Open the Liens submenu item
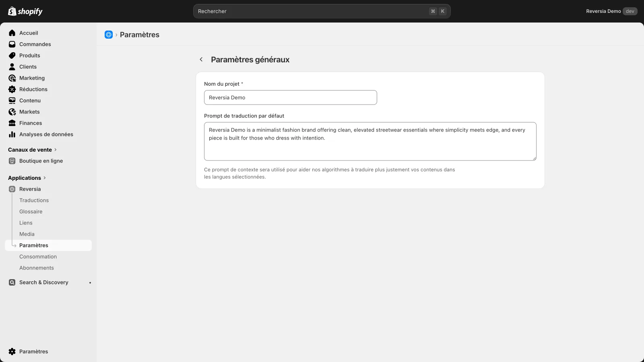This screenshot has width=644, height=362. 26,223
